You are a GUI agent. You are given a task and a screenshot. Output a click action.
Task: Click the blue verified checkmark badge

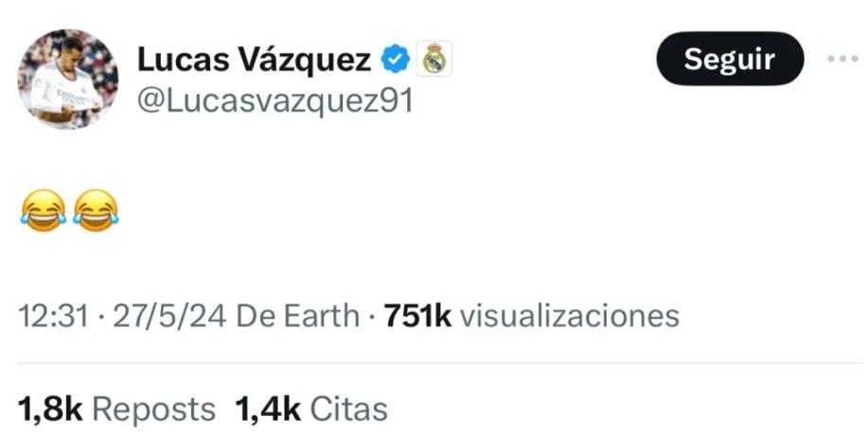(395, 60)
